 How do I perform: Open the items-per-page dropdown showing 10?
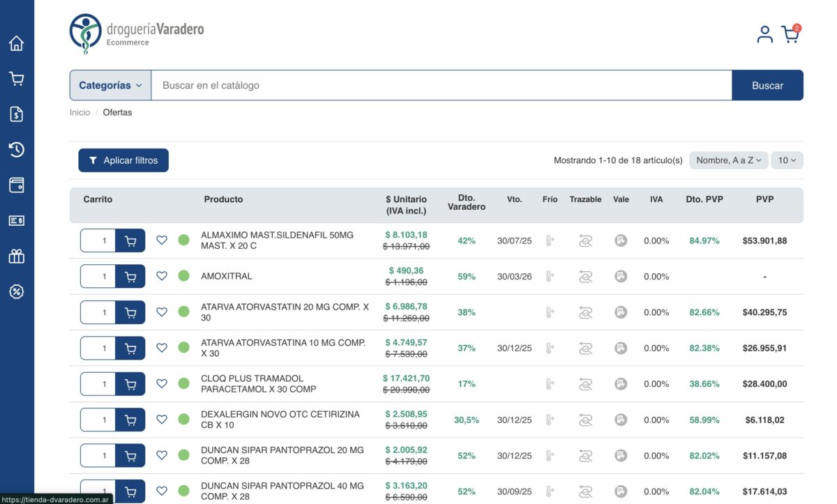tap(787, 160)
